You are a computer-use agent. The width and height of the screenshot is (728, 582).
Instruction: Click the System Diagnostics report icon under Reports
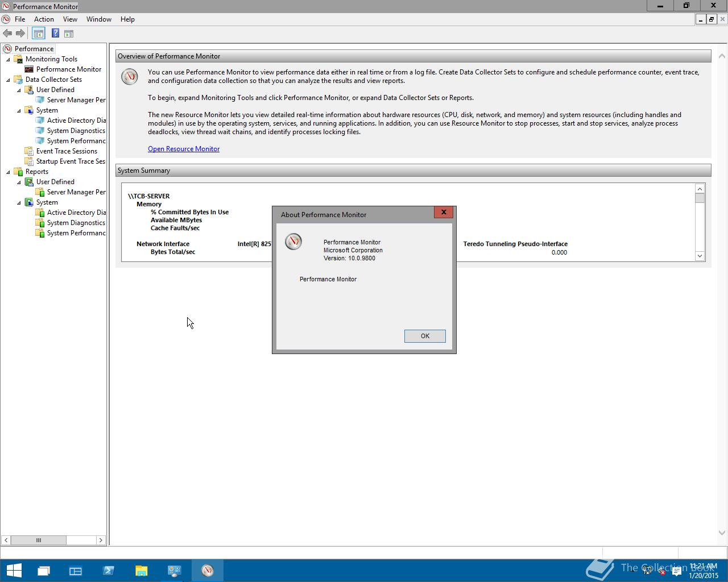point(40,223)
